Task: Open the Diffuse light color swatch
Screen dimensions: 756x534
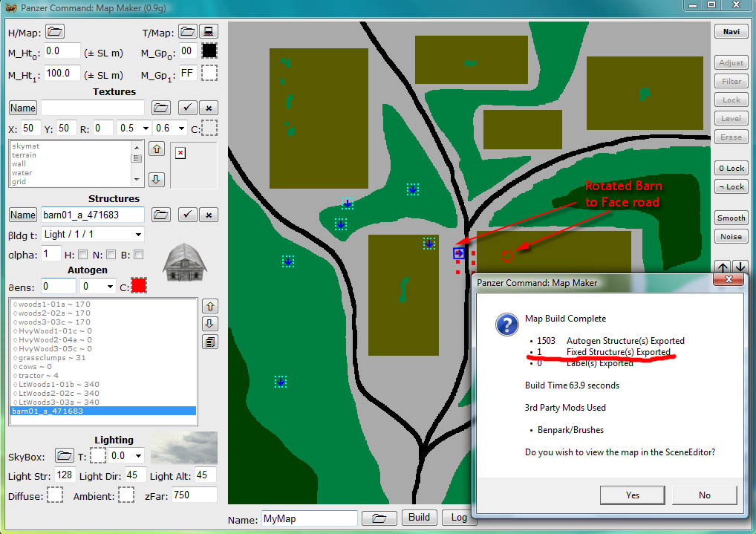Action: (55, 495)
